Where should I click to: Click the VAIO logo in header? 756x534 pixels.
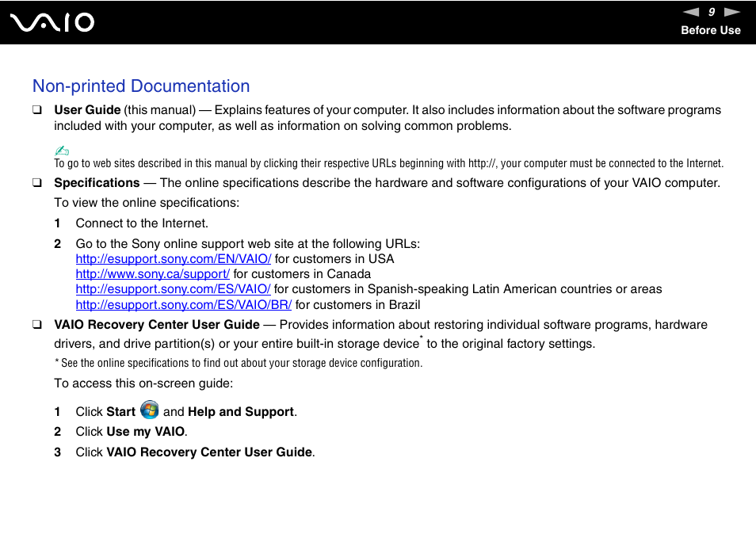click(x=52, y=22)
